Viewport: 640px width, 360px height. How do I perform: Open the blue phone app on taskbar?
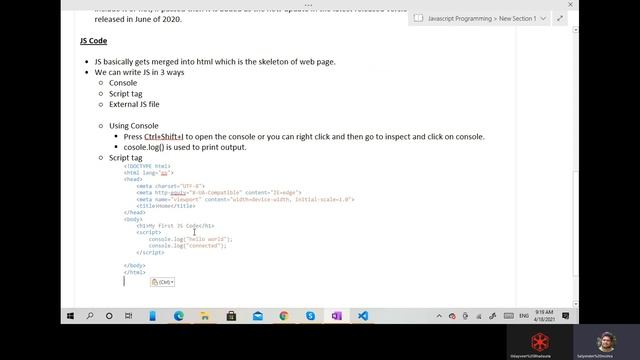click(152, 316)
